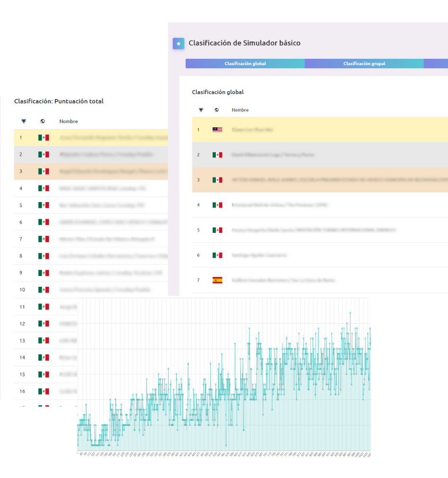Click Mexico flag of rank 1 in Puntuación total

pyautogui.click(x=44, y=138)
